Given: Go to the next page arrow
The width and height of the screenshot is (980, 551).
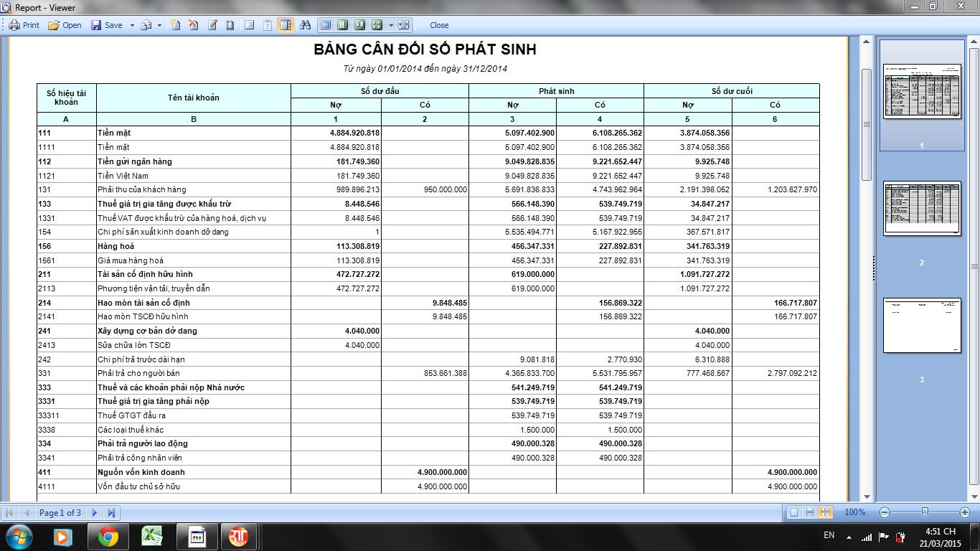Looking at the screenshot, I should 95,513.
